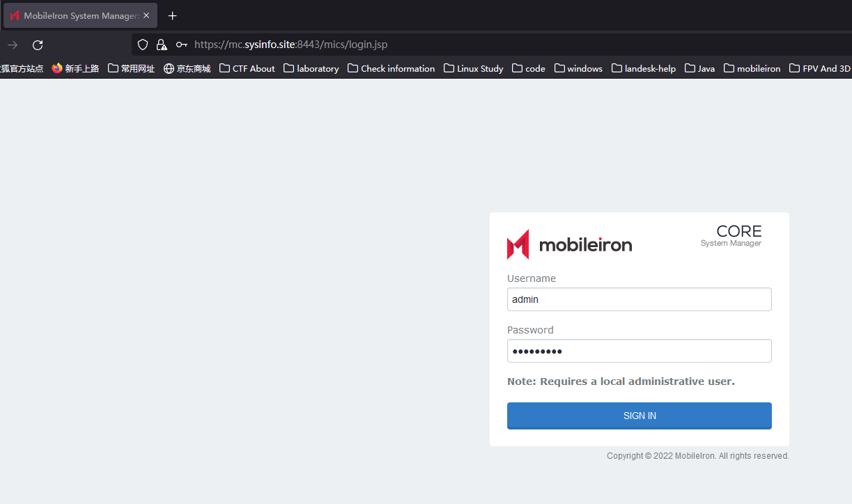
Task: Open the mobileiron bookmark folder
Action: (x=752, y=68)
